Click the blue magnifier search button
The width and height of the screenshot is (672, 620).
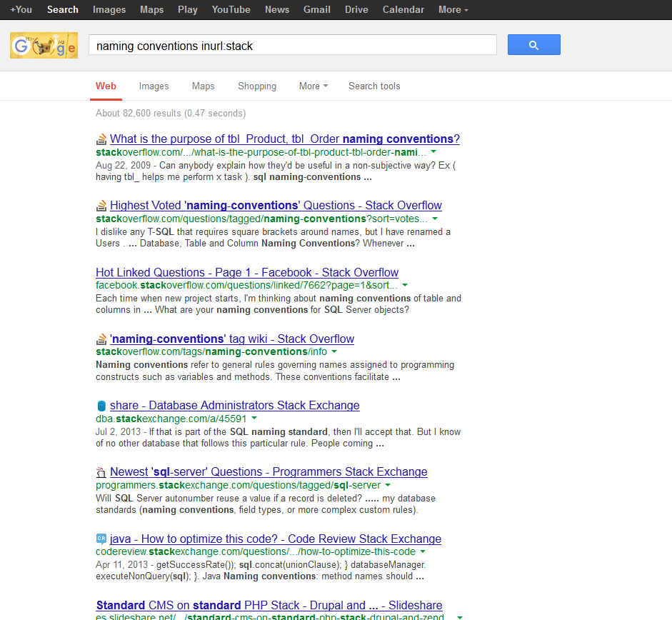(x=533, y=44)
